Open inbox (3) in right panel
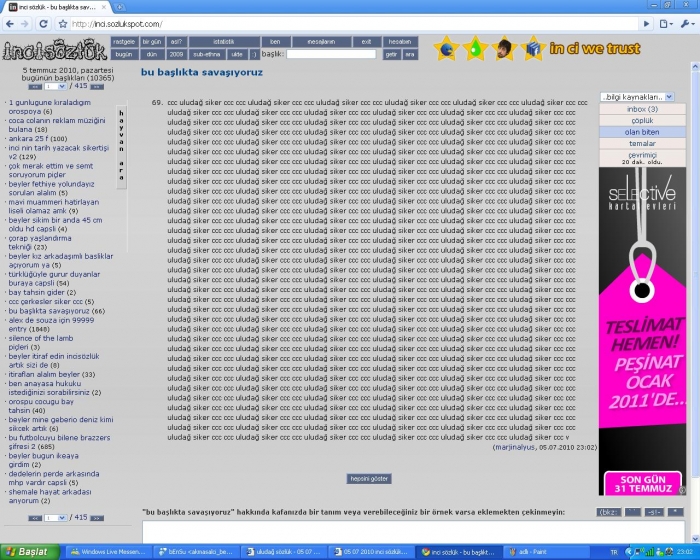 pyautogui.click(x=642, y=109)
